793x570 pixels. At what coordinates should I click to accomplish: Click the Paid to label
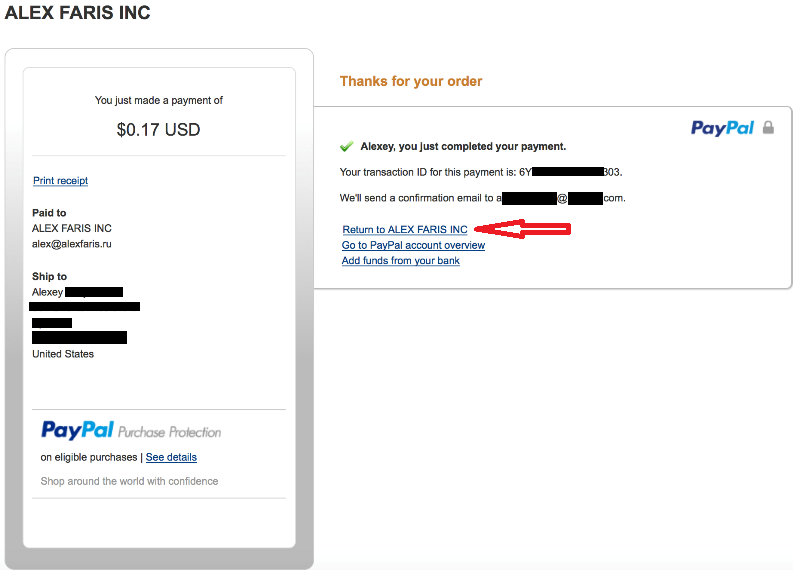click(49, 213)
